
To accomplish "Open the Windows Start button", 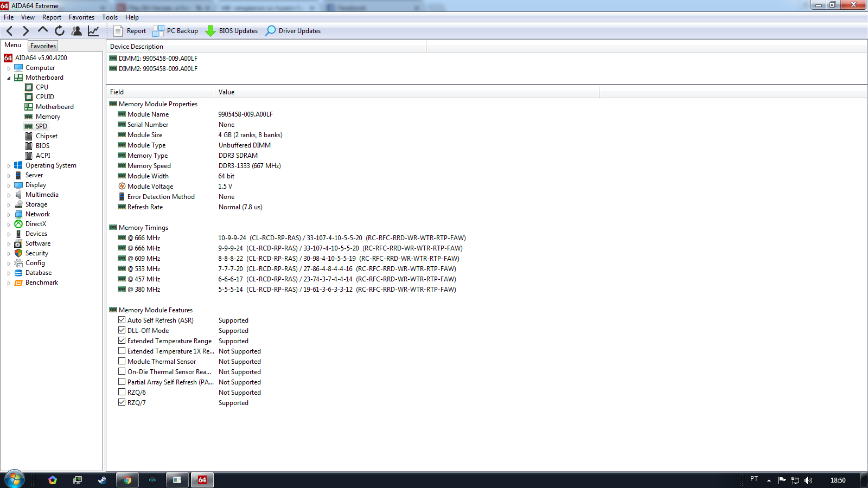I will point(14,479).
